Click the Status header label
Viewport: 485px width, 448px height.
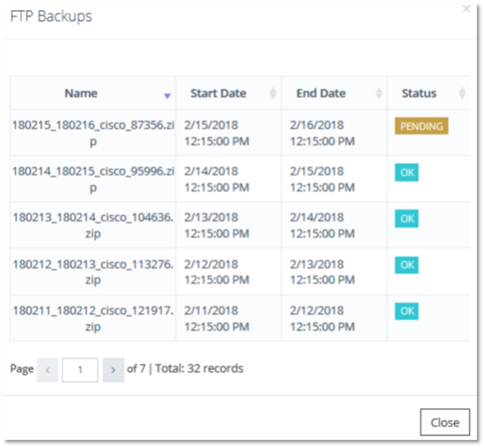tap(419, 93)
